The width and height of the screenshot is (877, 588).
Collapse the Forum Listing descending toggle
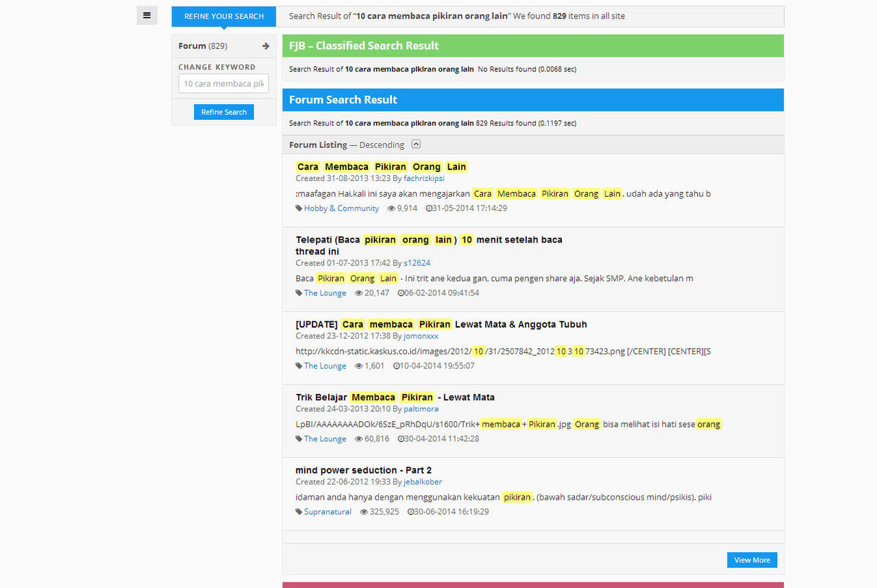click(x=416, y=144)
